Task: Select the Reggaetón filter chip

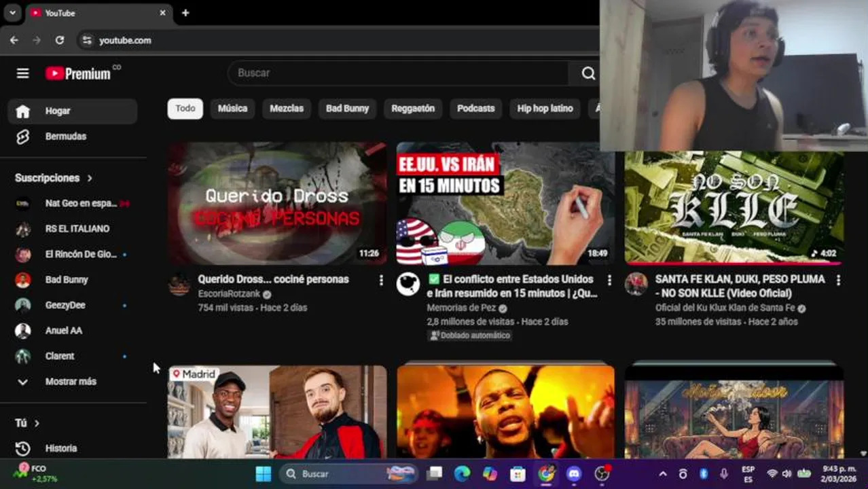Action: coord(413,109)
